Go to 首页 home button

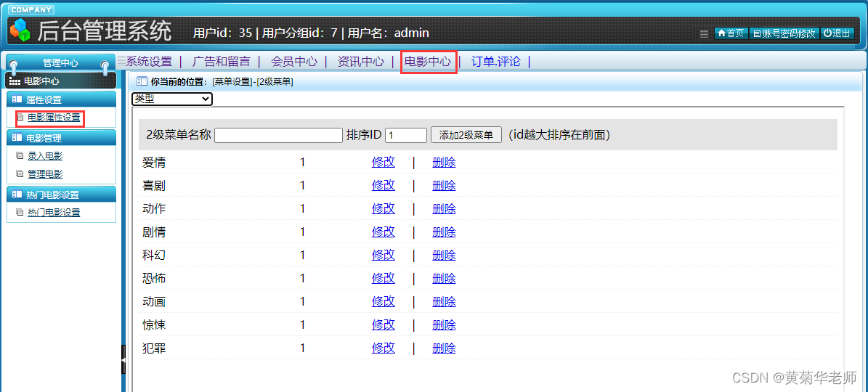point(730,33)
